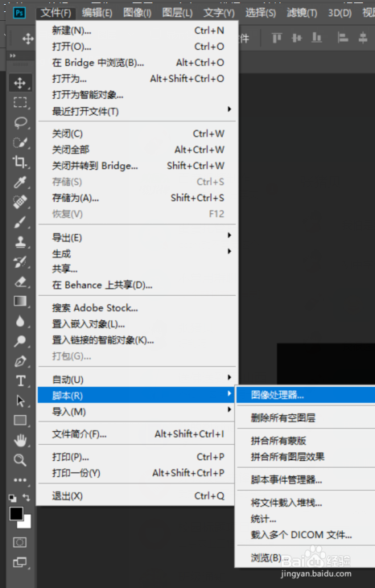Select the History Brush tool
Screen dimensions: 375x588
[20, 261]
